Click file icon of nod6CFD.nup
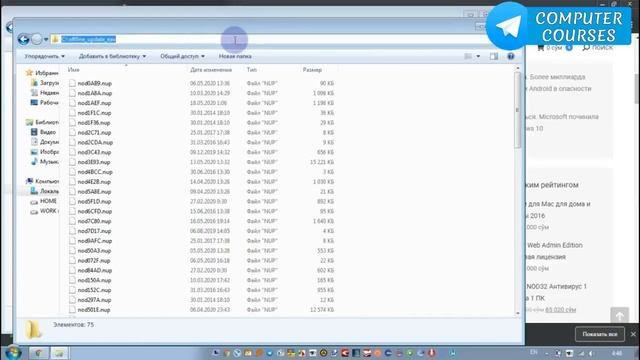 72,211
